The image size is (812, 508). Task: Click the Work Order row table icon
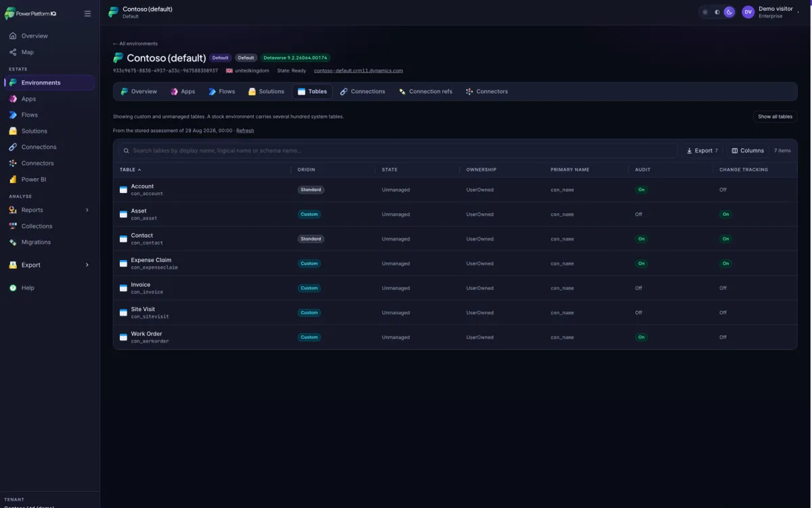[x=123, y=337]
